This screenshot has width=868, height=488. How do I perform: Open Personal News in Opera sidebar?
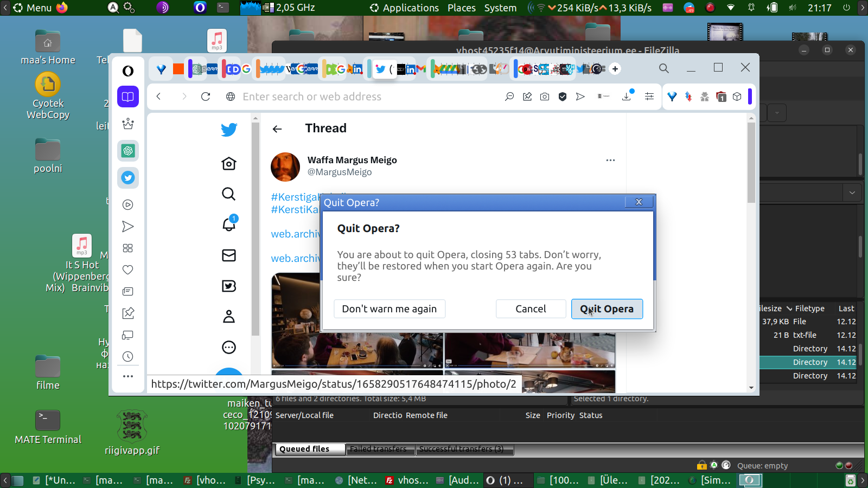[x=128, y=292]
